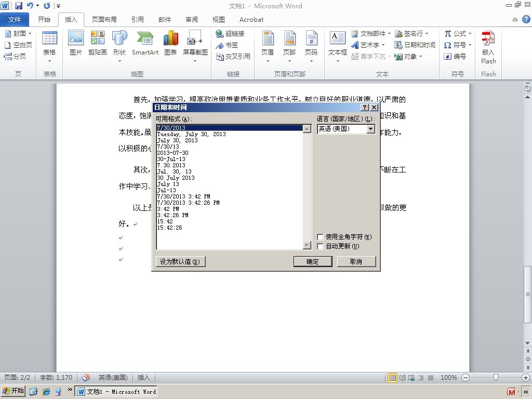Open the Shapes (形状) gallery
The width and height of the screenshot is (532, 399).
[119, 46]
